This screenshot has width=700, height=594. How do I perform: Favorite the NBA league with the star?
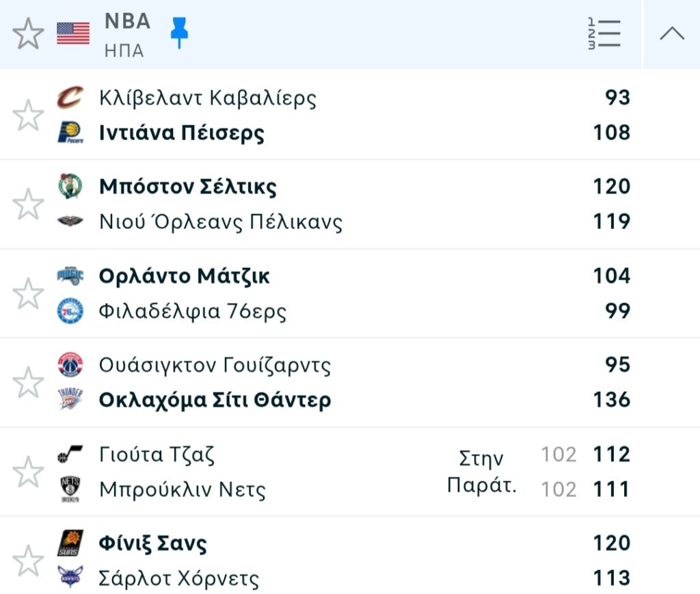(29, 33)
